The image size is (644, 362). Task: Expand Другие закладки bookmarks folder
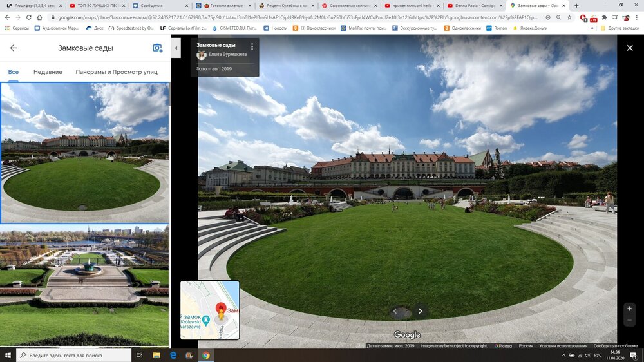[621, 28]
